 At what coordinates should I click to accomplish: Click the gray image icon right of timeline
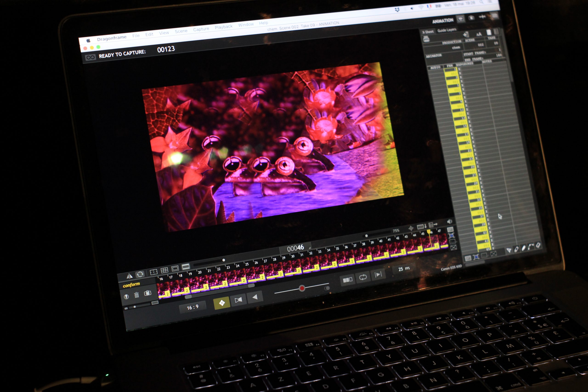[450, 229]
